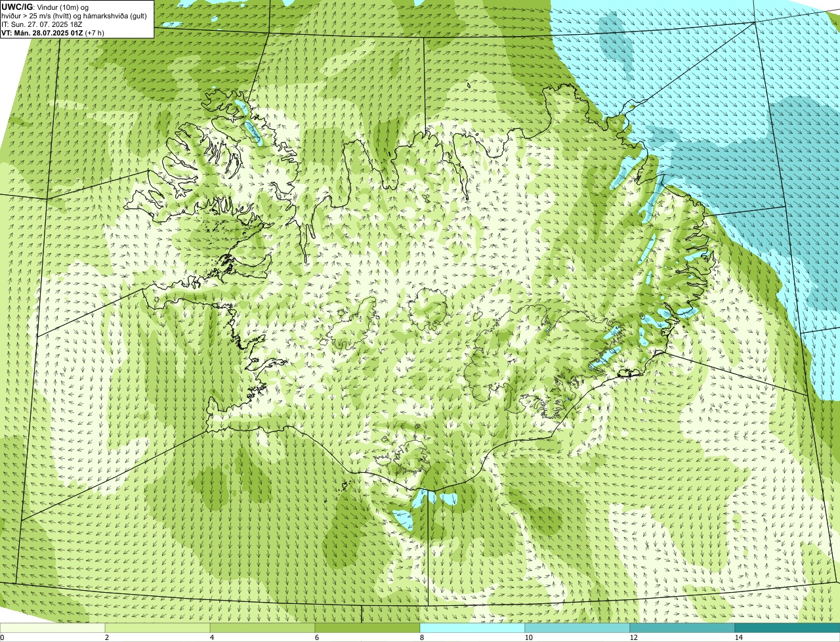
Task: Click the "IT: Sun. 27. 07. 2025 18Z" line
Action: coord(42,24)
